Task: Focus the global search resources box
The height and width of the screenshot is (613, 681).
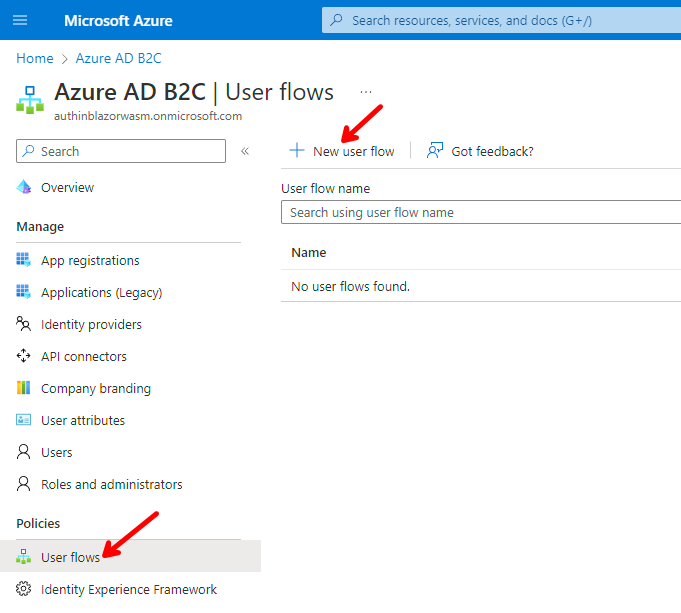Action: 501,20
